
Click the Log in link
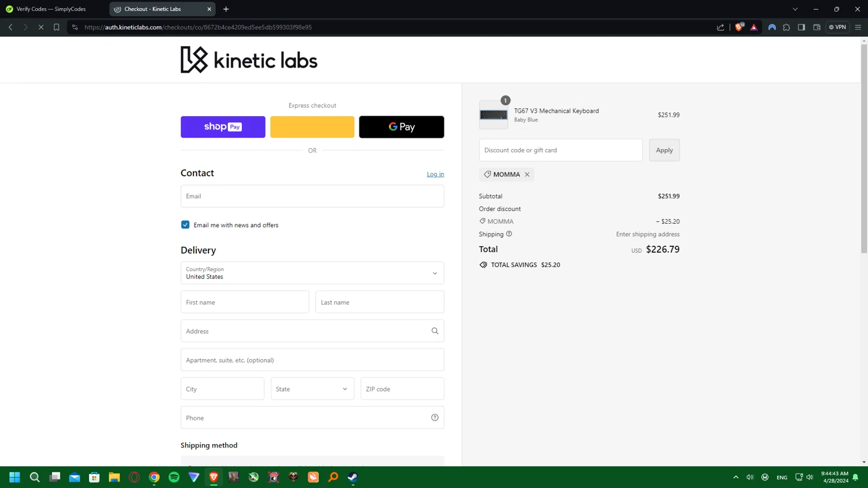(x=435, y=174)
